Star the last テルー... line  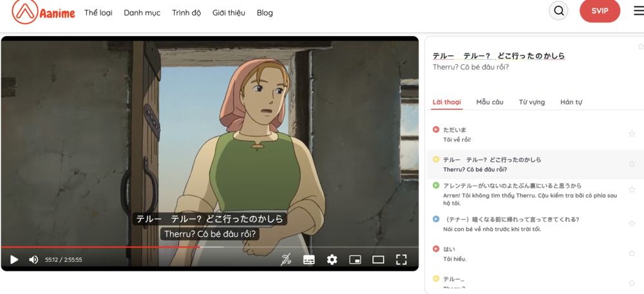tap(632, 283)
